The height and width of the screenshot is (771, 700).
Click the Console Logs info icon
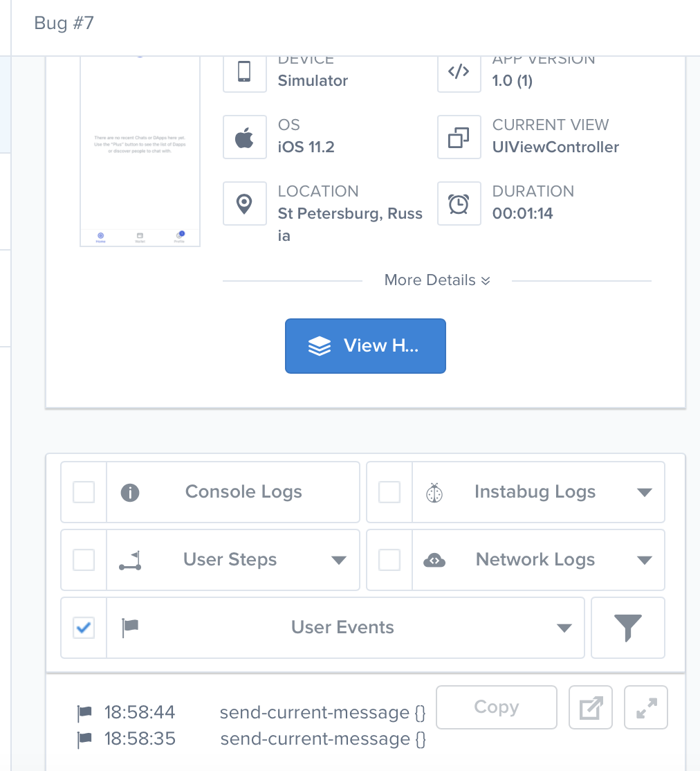[130, 492]
